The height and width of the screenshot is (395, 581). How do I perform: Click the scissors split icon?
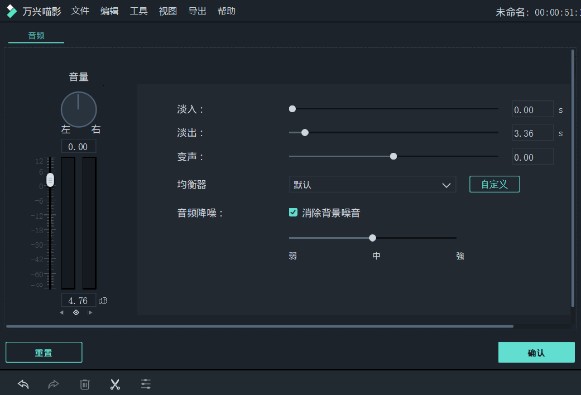pos(115,384)
